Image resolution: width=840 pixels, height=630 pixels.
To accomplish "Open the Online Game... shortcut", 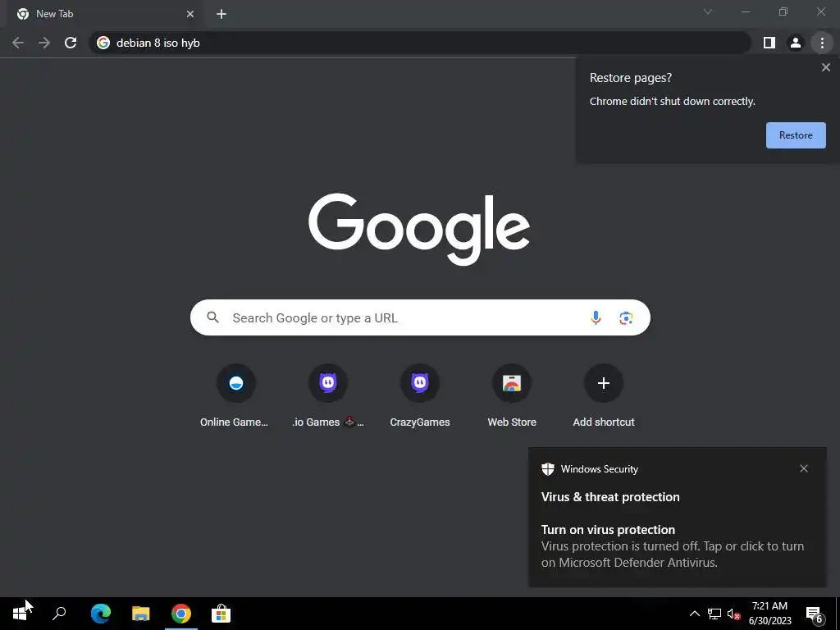I will click(235, 396).
